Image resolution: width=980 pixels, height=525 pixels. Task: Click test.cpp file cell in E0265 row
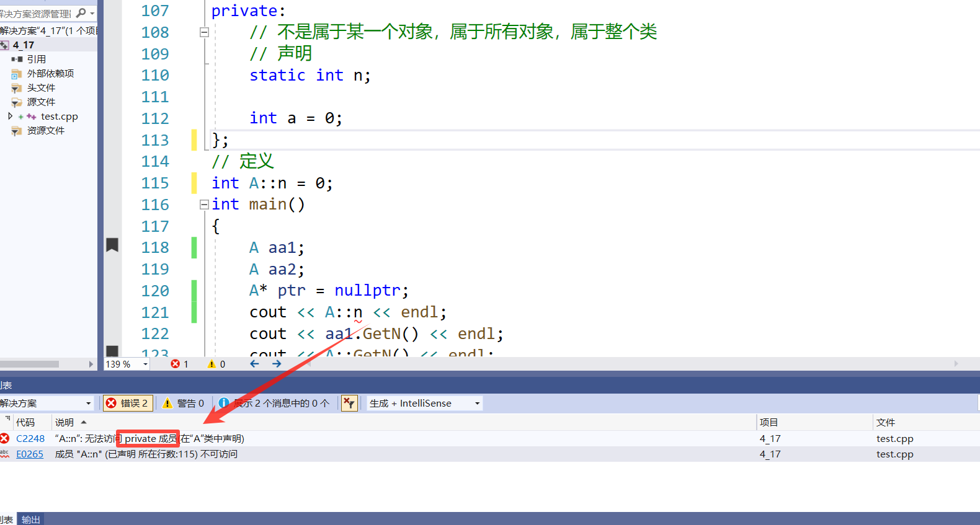[895, 454]
